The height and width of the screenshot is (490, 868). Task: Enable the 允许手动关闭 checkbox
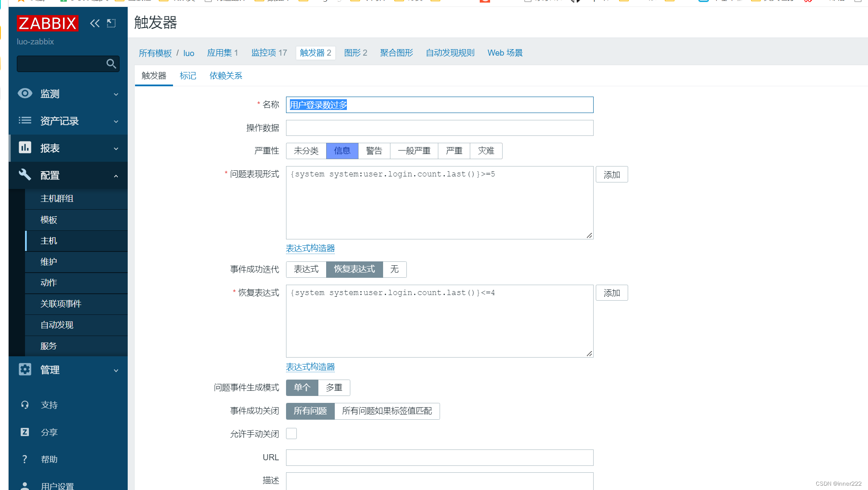292,433
